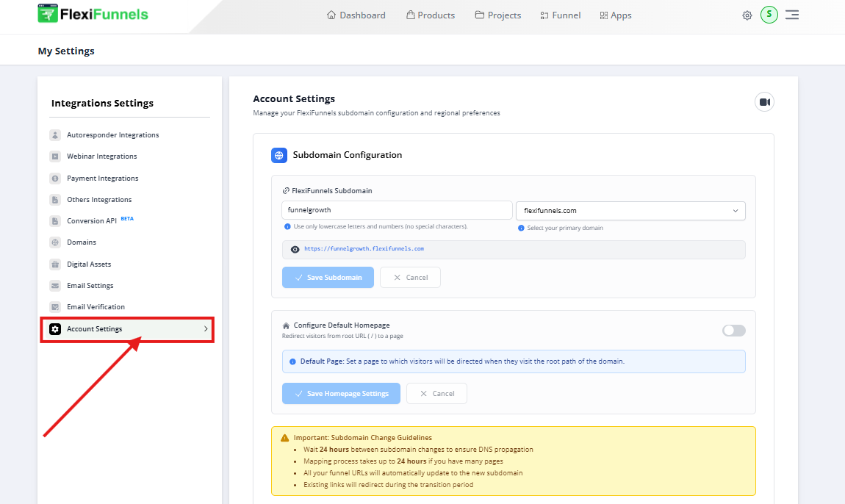Click info icon beside Select your primary domain
This screenshot has height=504, width=845.
pos(521,228)
